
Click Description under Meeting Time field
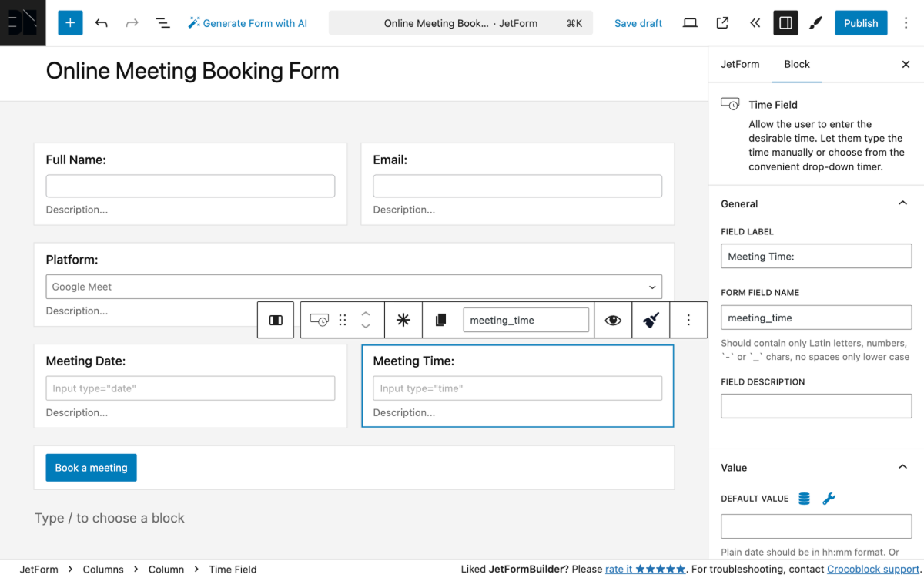(x=404, y=412)
